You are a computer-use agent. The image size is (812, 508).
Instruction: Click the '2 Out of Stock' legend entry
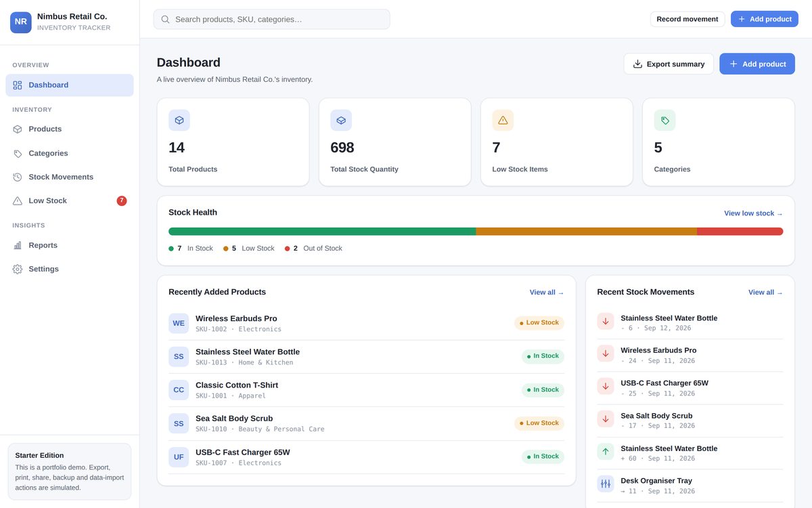point(313,249)
